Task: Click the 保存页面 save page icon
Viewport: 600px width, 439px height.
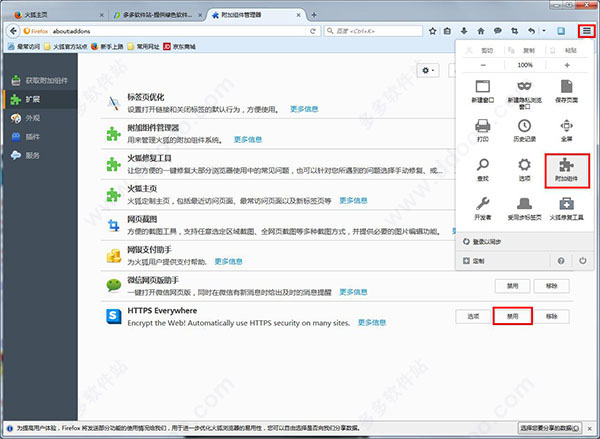Action: click(566, 92)
